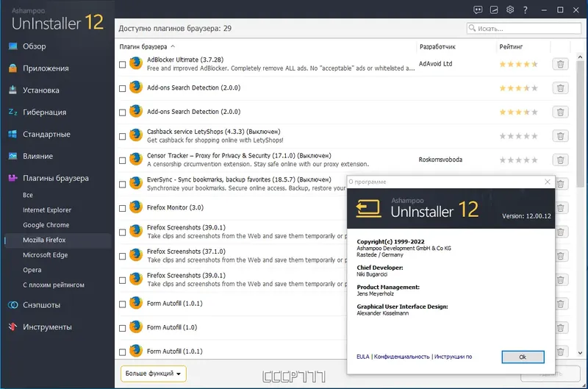The image size is (588, 389).
Task: Select Все under browser plugins
Action: point(28,195)
